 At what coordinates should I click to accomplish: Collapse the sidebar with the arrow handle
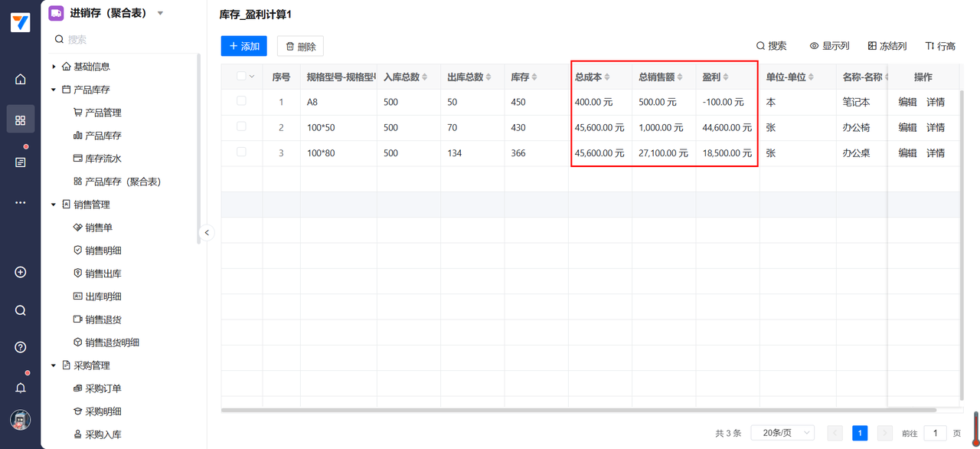pyautogui.click(x=207, y=233)
